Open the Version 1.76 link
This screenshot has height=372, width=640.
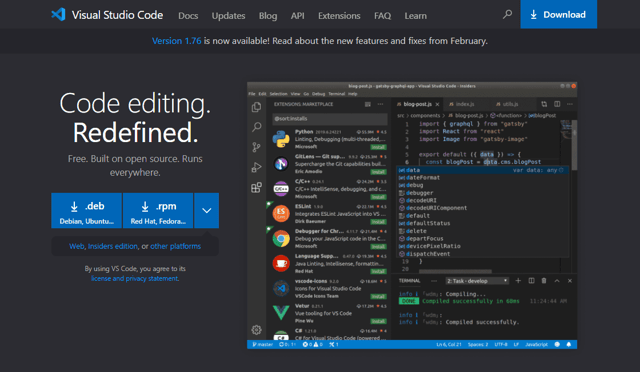point(176,41)
